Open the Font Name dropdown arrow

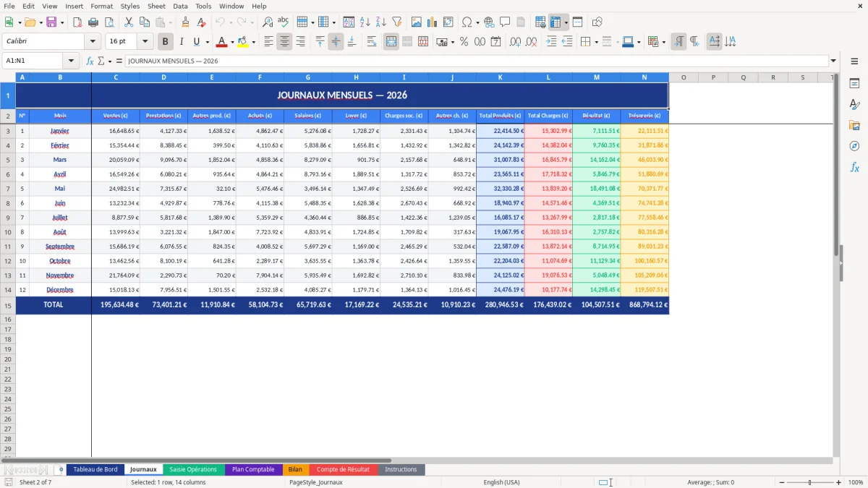point(93,42)
